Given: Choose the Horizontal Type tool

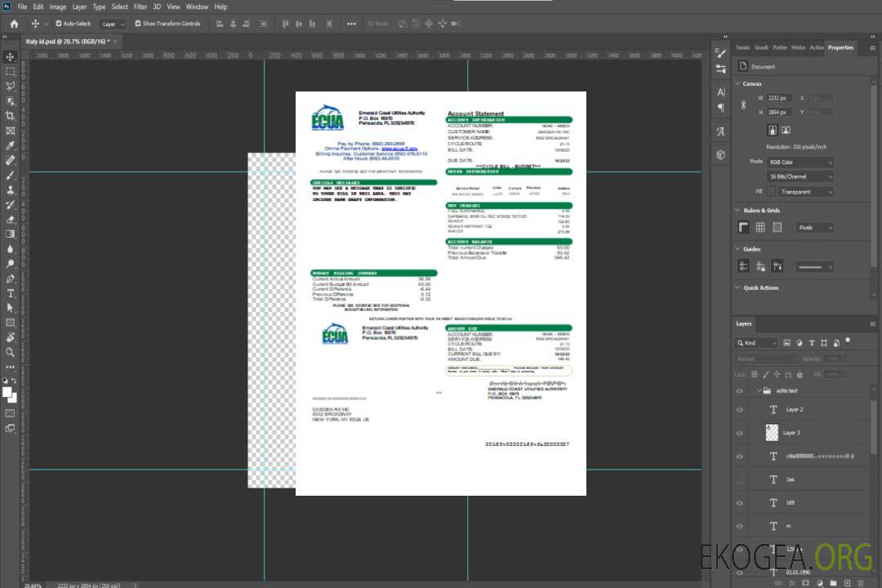Looking at the screenshot, I should pos(11,292).
